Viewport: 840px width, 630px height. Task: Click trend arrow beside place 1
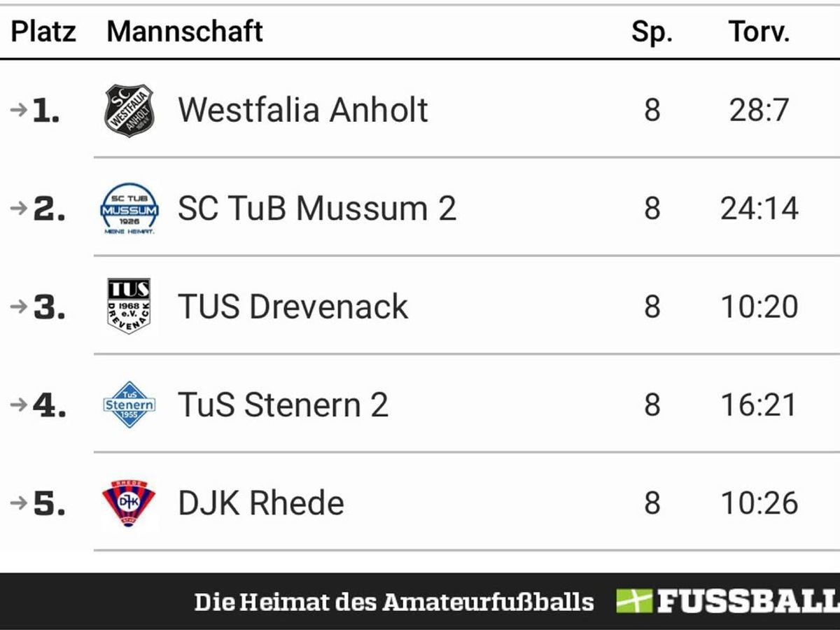[x=19, y=110]
